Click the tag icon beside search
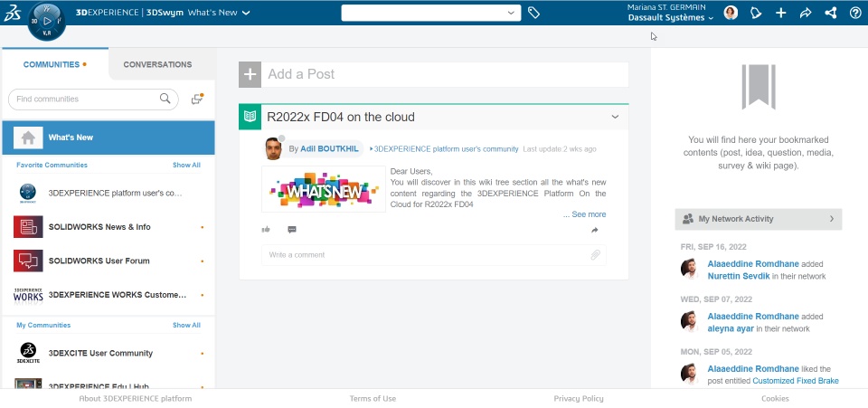The width and height of the screenshot is (868, 408). (533, 13)
